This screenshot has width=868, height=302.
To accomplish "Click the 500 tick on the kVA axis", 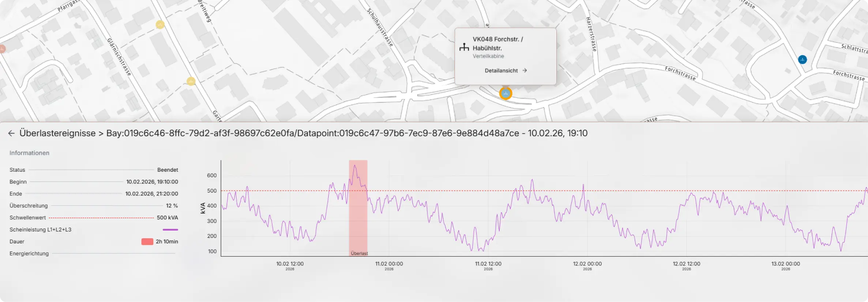I will (212, 191).
